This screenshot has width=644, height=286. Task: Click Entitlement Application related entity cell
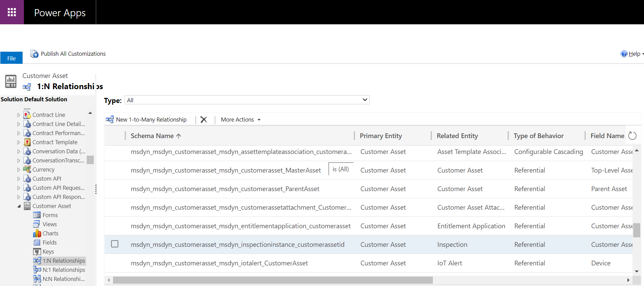pos(471,226)
